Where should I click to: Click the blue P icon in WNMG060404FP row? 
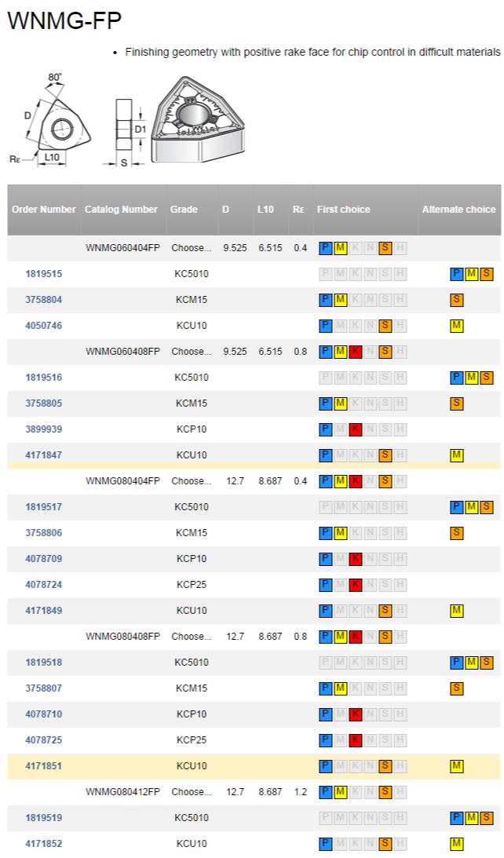coord(326,248)
